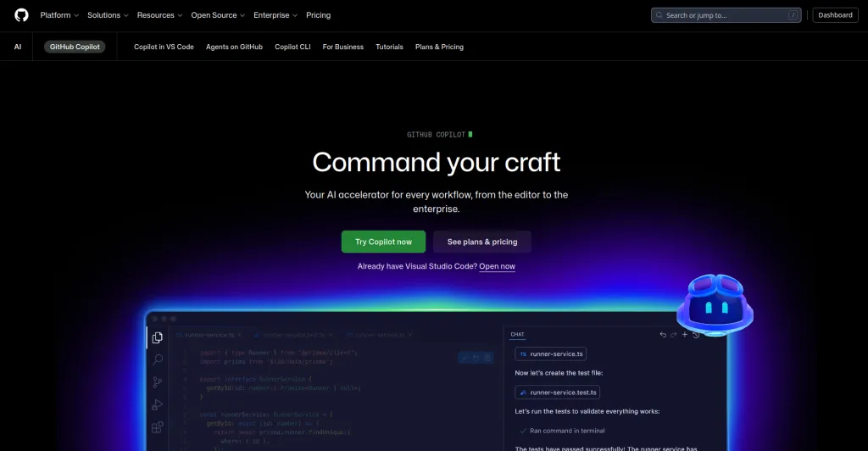
Task: Click See plans & pricing button
Action: pos(482,242)
